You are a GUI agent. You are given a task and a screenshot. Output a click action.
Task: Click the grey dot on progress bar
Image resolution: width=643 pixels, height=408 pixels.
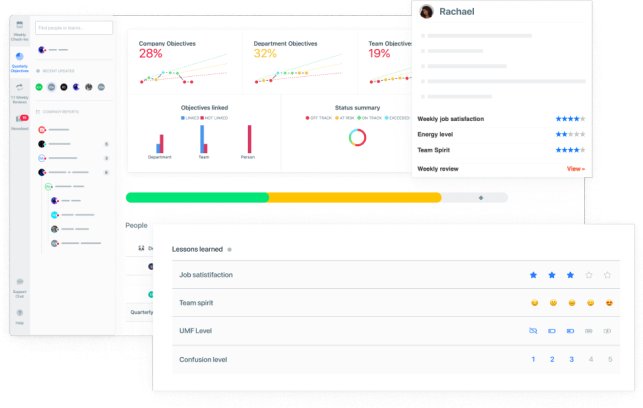pyautogui.click(x=481, y=198)
